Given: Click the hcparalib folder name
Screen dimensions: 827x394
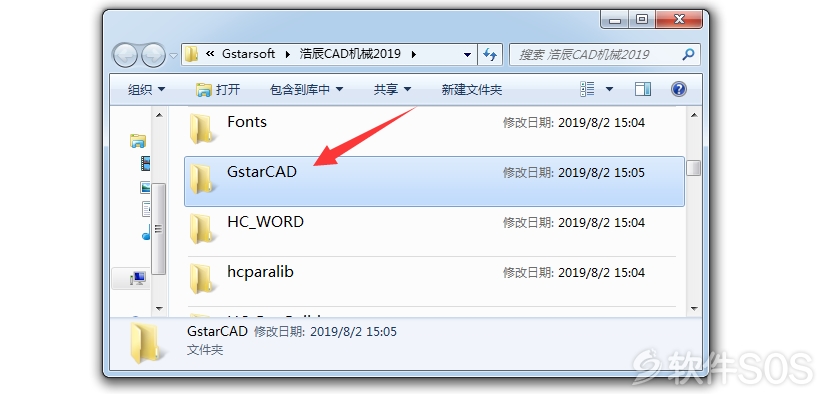Looking at the screenshot, I should pos(261,272).
